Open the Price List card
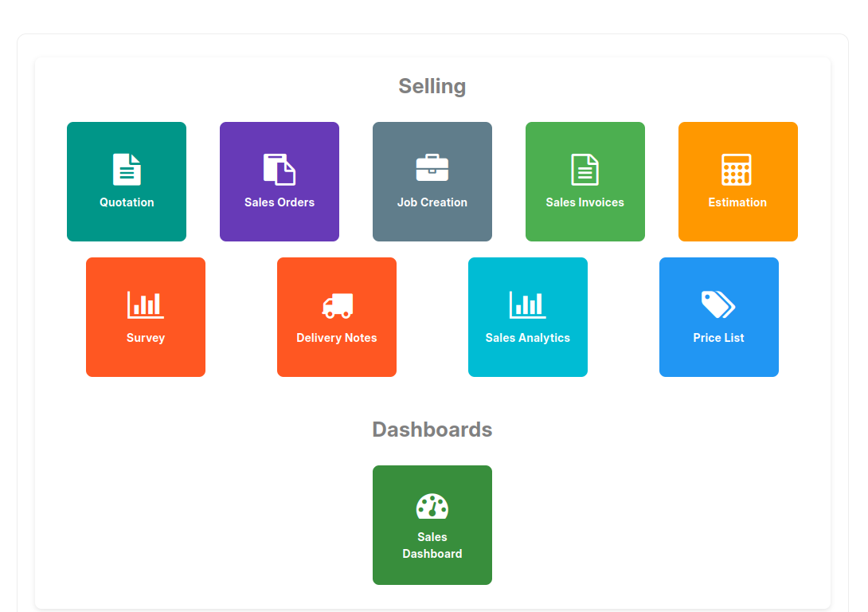The width and height of the screenshot is (868, 612). click(718, 317)
